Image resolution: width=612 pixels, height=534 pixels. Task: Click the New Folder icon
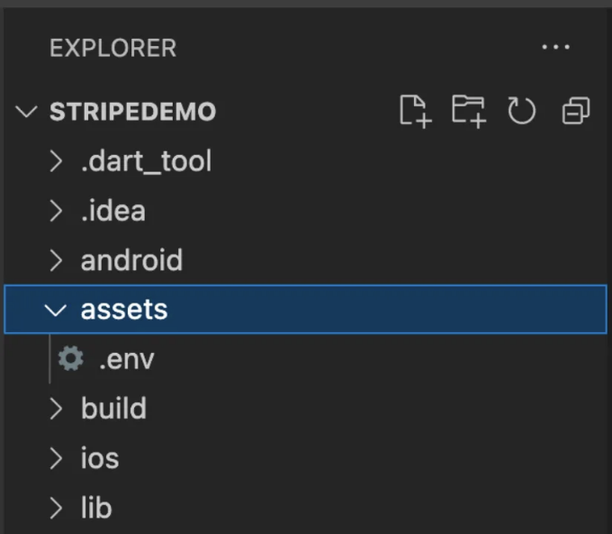coord(469,111)
